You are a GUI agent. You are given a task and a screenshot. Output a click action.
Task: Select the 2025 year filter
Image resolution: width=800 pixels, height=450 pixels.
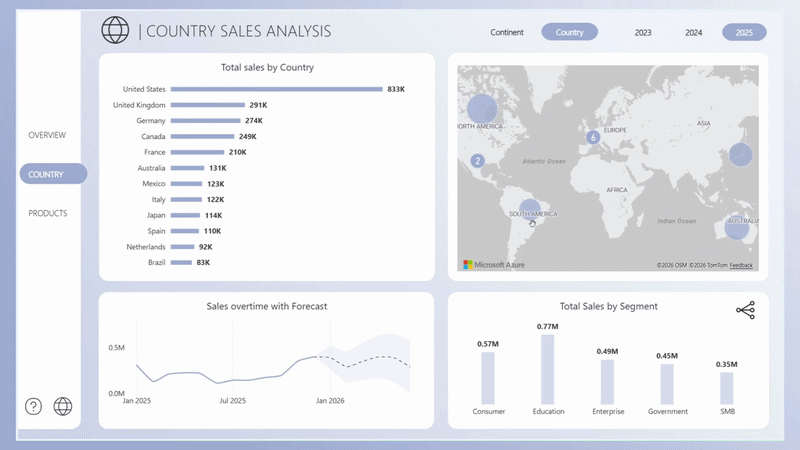coord(744,33)
